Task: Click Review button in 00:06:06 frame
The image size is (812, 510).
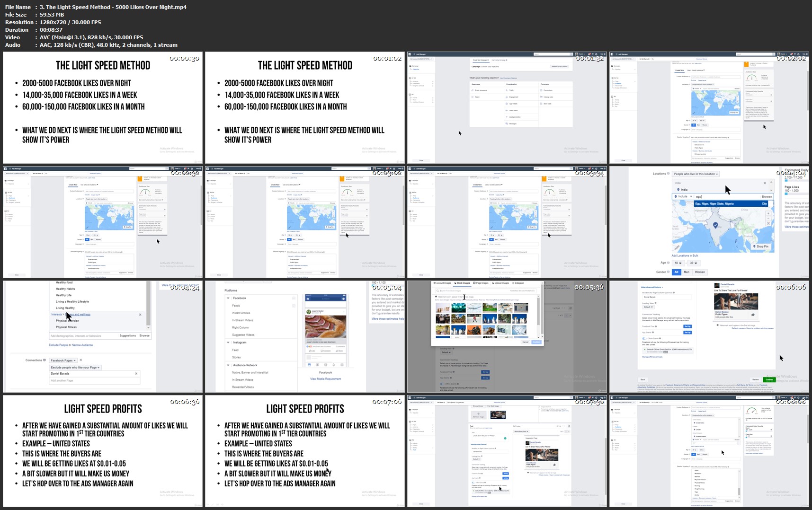Action: point(756,379)
